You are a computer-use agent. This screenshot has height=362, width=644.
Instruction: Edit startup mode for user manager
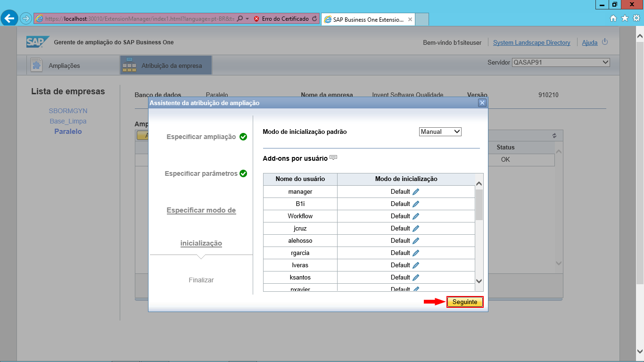point(415,192)
